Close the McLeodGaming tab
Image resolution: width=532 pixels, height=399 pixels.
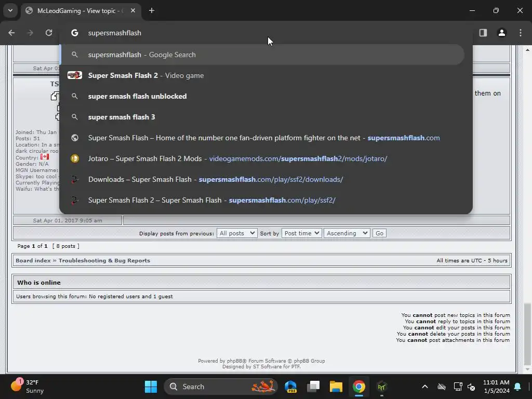pos(133,10)
